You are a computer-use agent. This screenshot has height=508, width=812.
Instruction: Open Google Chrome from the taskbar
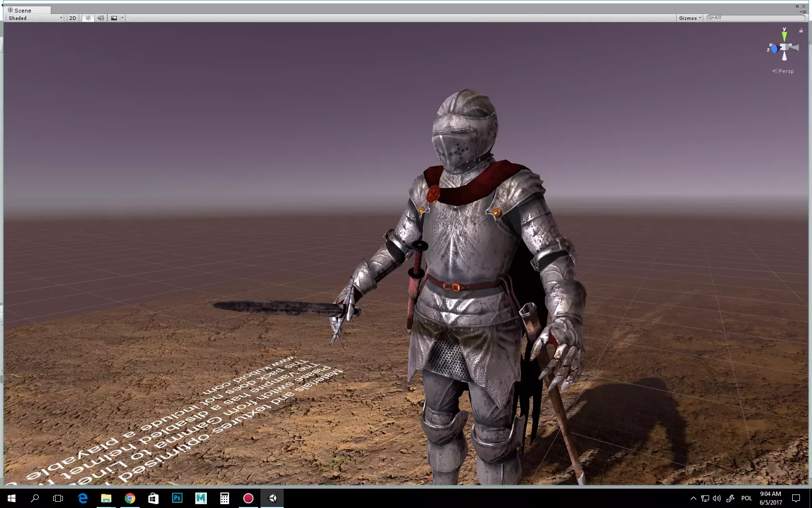click(130, 498)
